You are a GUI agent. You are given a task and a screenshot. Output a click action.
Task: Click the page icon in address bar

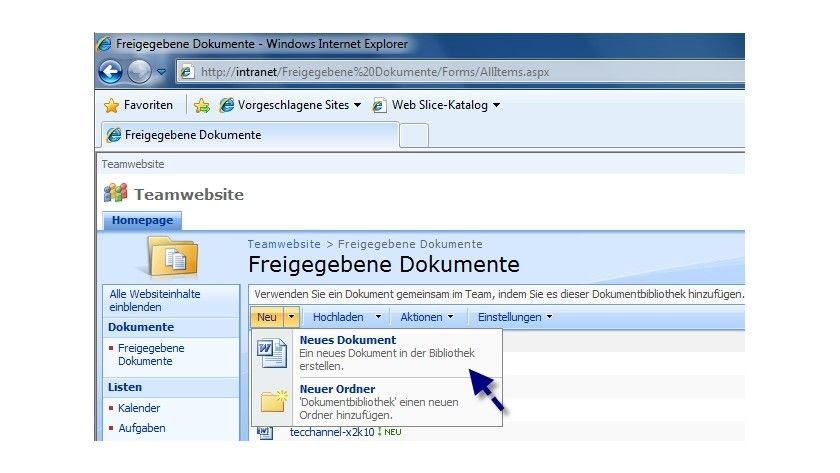[186, 72]
